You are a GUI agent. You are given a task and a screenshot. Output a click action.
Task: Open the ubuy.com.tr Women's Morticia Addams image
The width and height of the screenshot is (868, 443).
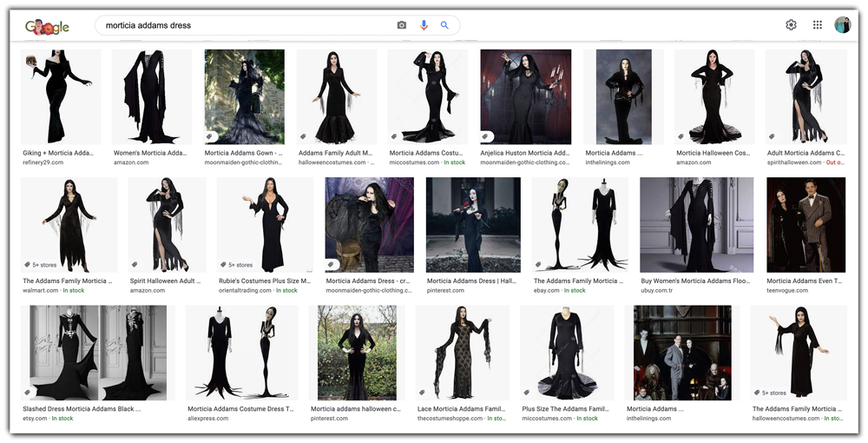click(x=696, y=225)
